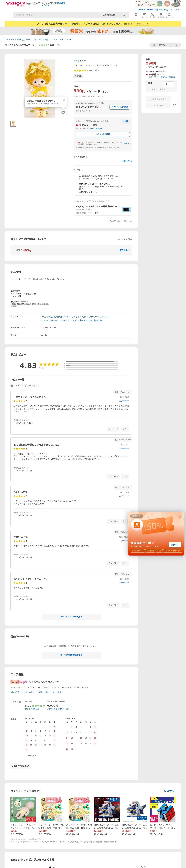Go to リカちゃん人形 breadcrumb
Viewport: 186px width, 868px height.
41,39
